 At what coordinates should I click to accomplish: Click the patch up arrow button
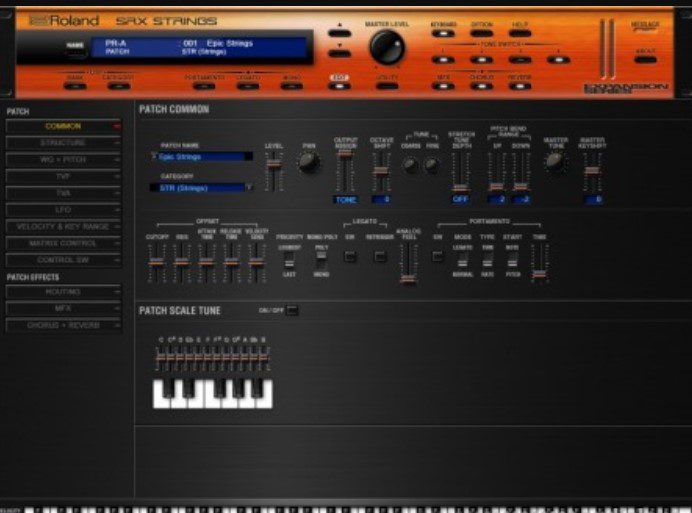coord(339,33)
